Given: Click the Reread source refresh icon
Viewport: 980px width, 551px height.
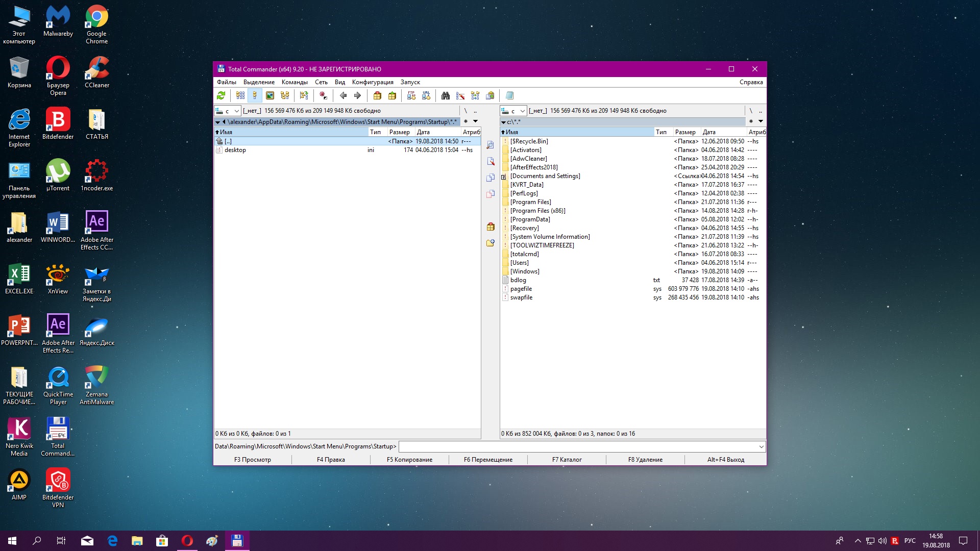Looking at the screenshot, I should coord(221,95).
